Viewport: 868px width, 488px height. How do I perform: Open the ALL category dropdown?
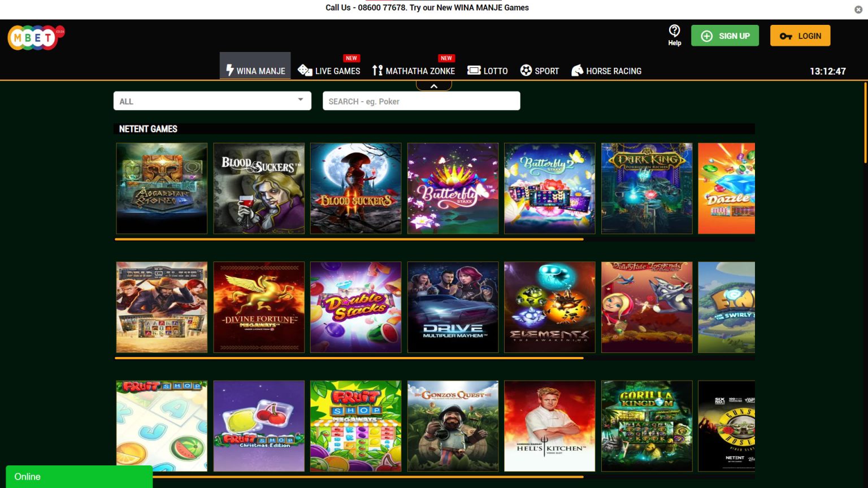[x=212, y=101]
